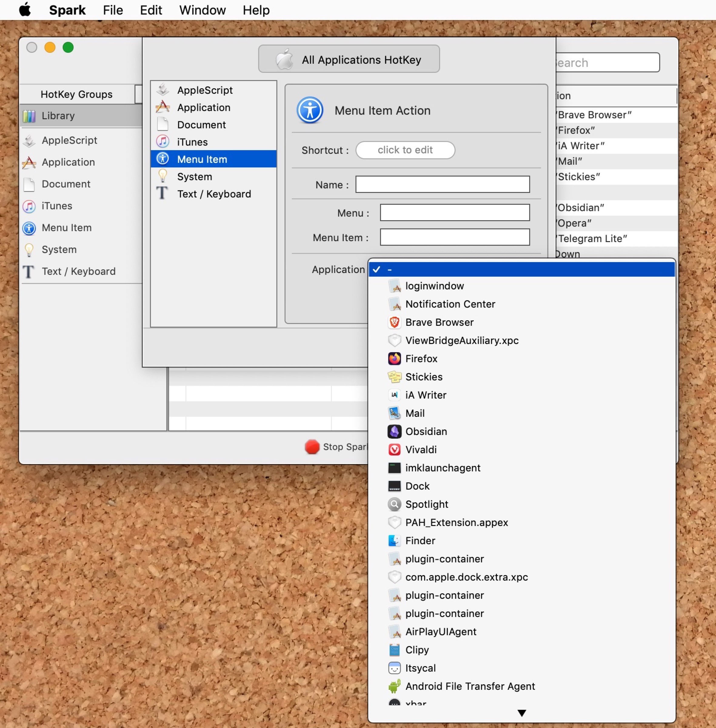
Task: Click the Shortcut click to edit button
Action: point(405,150)
